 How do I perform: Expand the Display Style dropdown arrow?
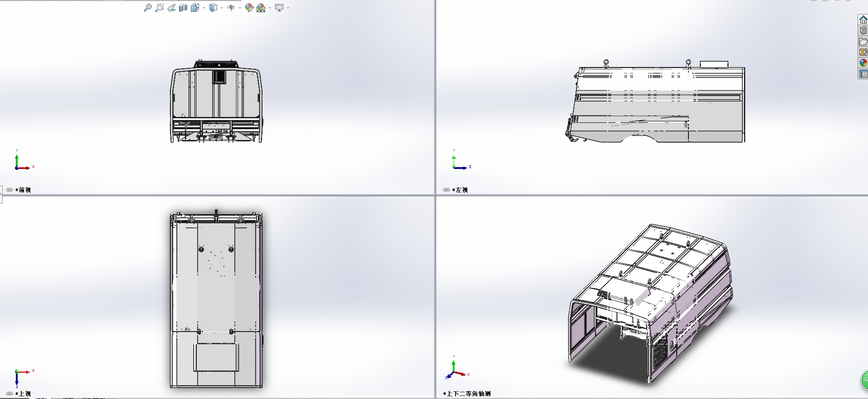[x=222, y=8]
